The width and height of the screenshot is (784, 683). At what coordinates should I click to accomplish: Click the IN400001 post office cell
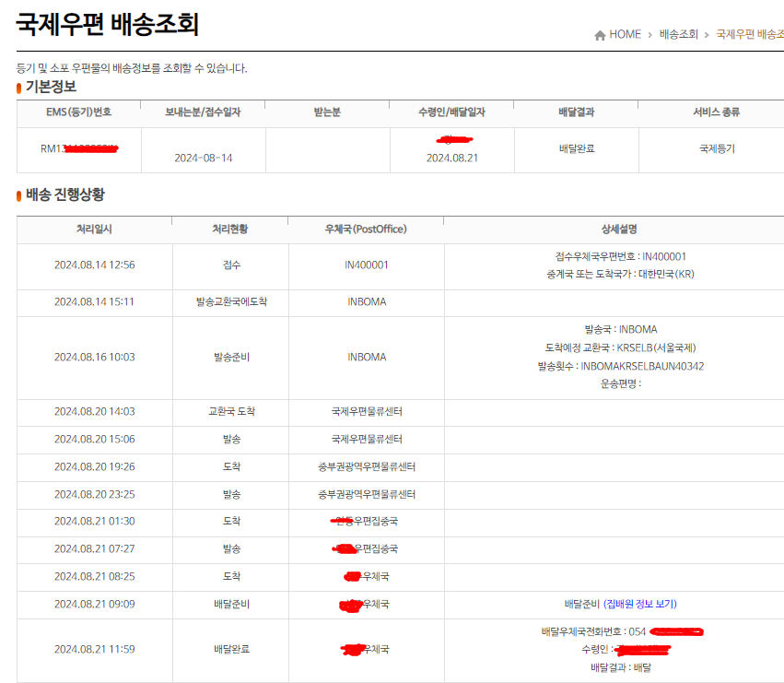tap(366, 265)
